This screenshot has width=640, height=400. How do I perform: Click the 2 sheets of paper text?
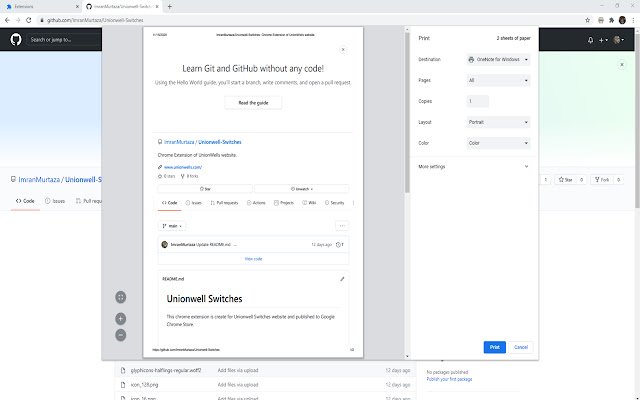point(513,38)
